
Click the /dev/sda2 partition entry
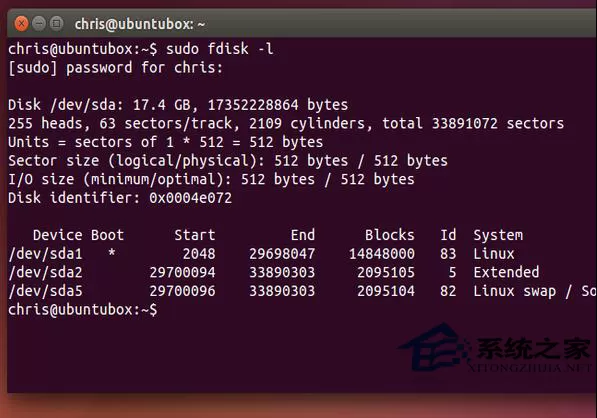coord(45,273)
